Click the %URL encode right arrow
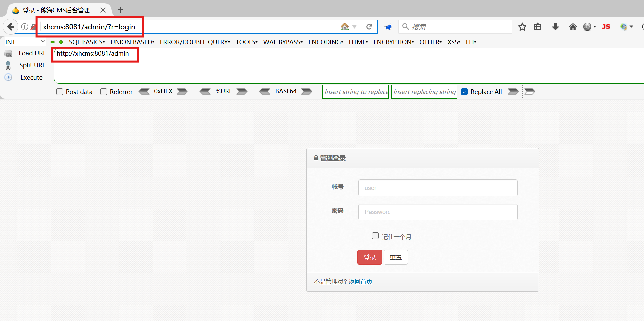The height and width of the screenshot is (321, 644). 242,91
